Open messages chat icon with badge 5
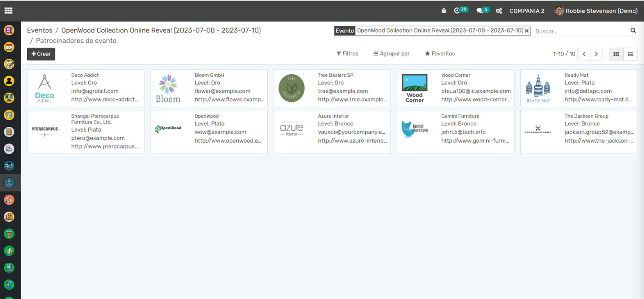 point(480,11)
